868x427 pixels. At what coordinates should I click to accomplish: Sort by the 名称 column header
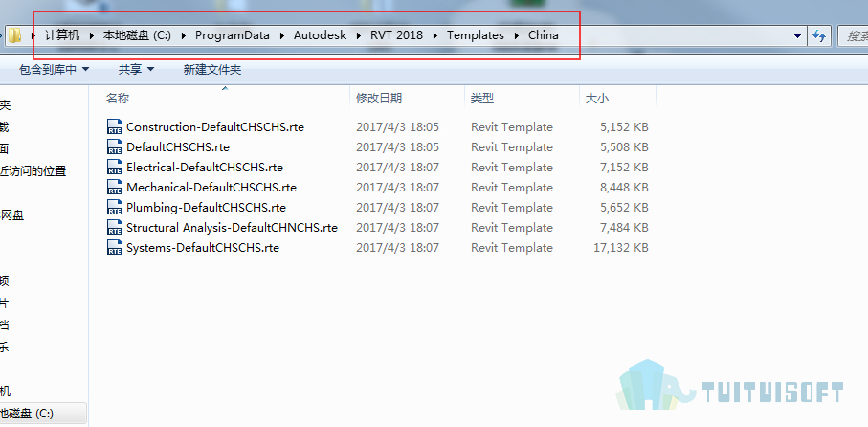[x=118, y=99]
